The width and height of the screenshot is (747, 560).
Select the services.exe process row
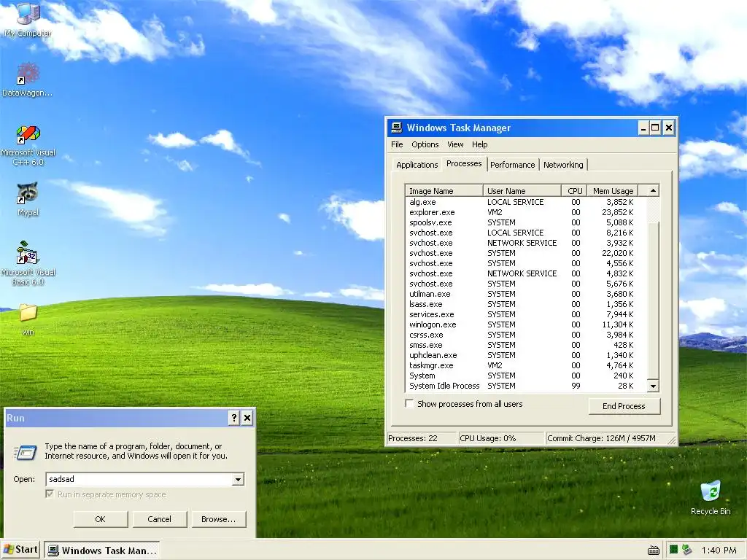[526, 314]
